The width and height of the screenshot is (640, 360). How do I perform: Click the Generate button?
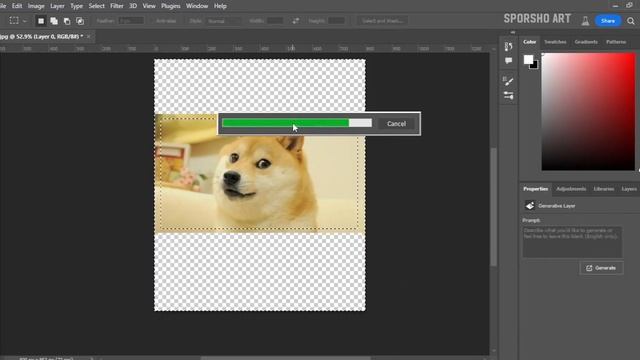click(x=601, y=268)
